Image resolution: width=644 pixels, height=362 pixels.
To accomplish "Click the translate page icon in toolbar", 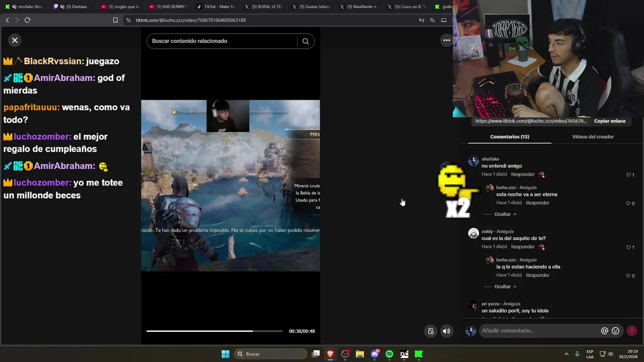I will pos(432,20).
